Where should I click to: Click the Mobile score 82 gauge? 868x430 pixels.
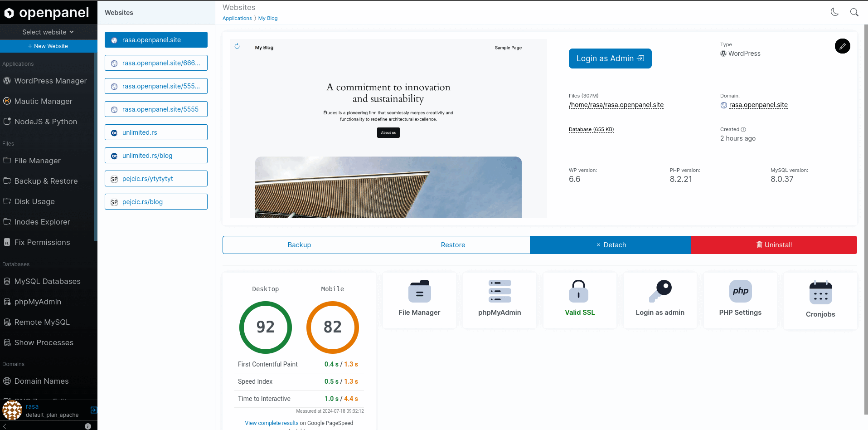click(333, 327)
